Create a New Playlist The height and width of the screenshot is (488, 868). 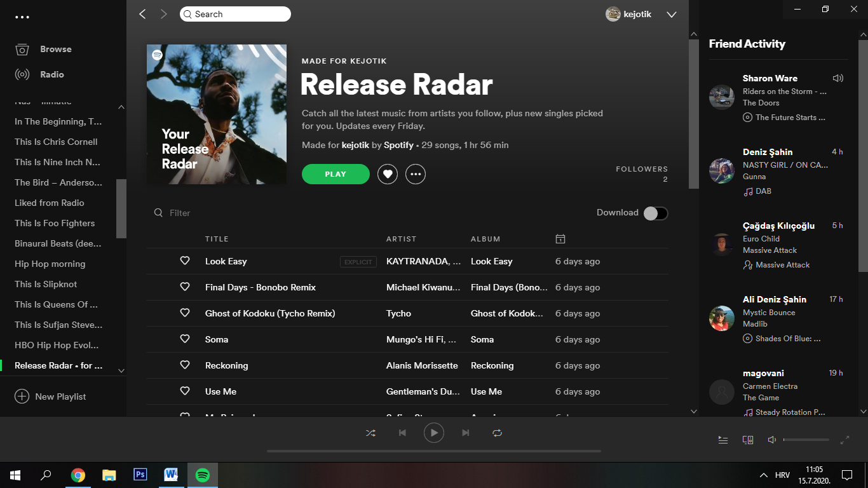pyautogui.click(x=50, y=396)
